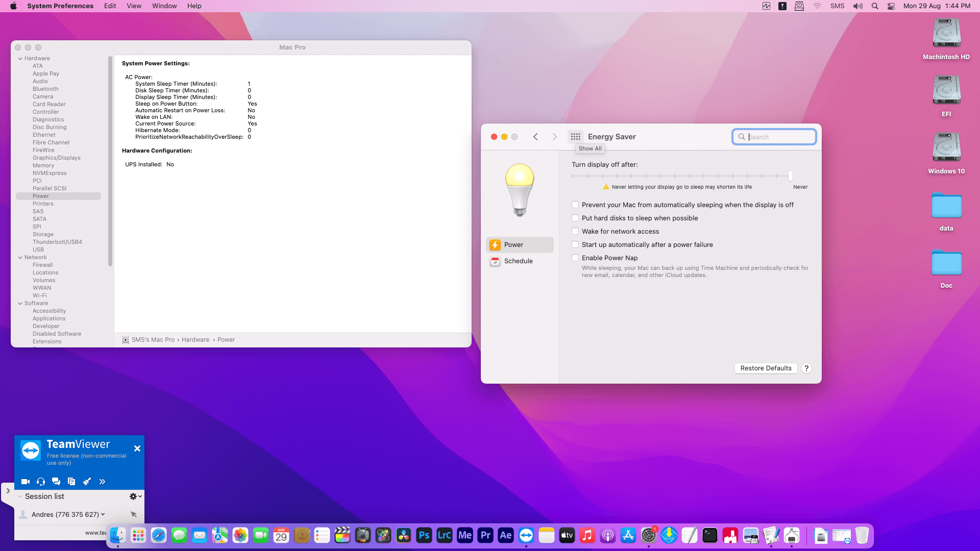Check Put hard disks to sleep
The height and width of the screenshot is (551, 980).
pos(575,218)
